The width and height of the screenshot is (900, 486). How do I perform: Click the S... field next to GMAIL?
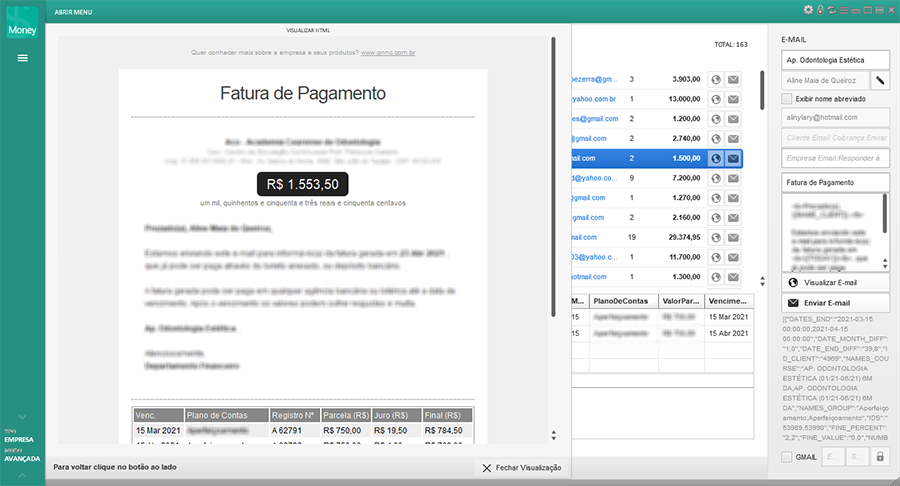tap(856, 457)
